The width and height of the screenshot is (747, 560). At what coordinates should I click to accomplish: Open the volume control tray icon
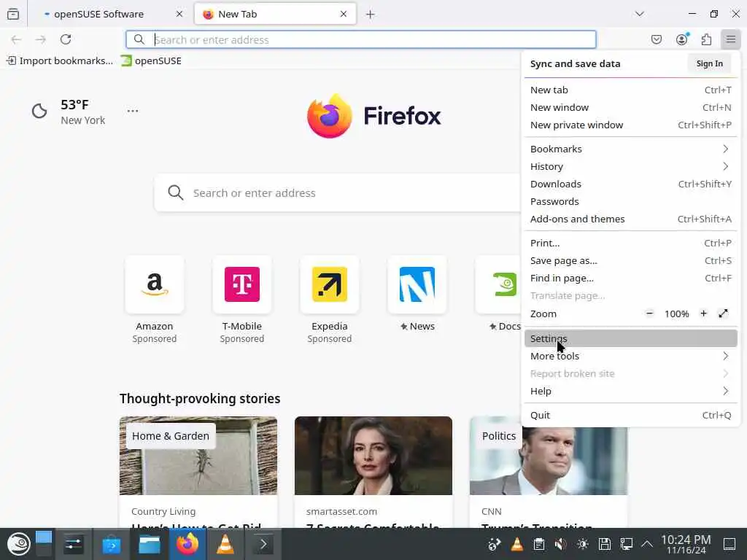click(560, 544)
